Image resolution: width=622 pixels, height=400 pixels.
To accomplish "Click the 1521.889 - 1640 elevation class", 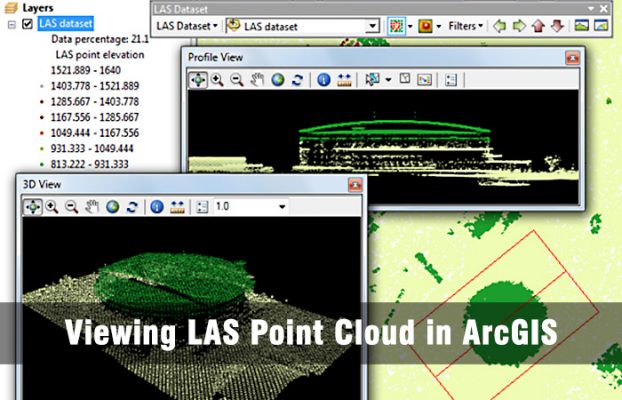I will (x=86, y=70).
